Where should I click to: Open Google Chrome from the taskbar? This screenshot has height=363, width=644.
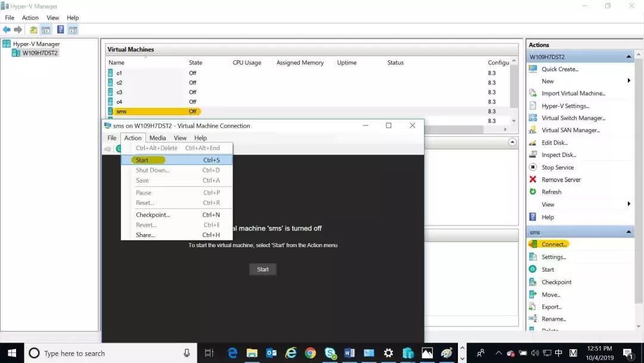tap(310, 353)
